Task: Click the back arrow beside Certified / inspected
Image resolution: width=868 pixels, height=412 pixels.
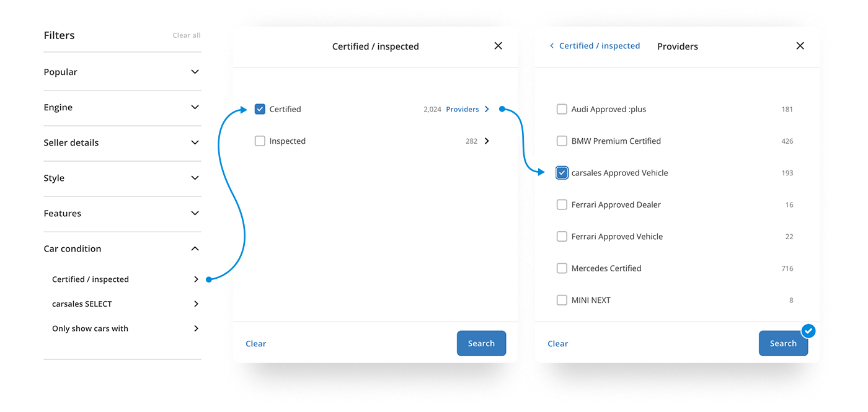Action: (552, 46)
